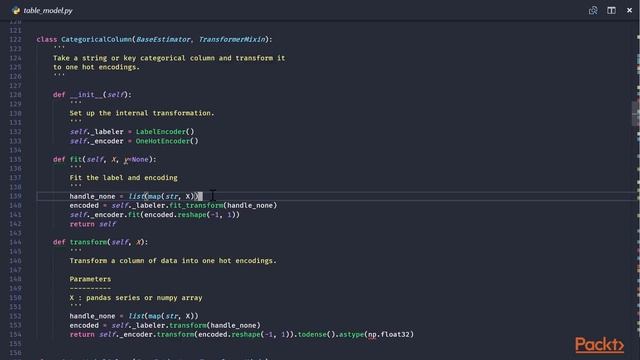This screenshot has width=640, height=360.
Task: Split the editor with the split icon
Action: [611, 11]
